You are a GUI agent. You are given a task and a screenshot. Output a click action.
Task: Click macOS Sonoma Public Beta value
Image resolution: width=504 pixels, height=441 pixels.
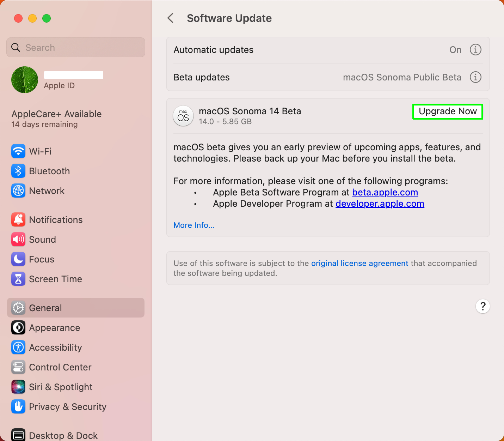(402, 77)
